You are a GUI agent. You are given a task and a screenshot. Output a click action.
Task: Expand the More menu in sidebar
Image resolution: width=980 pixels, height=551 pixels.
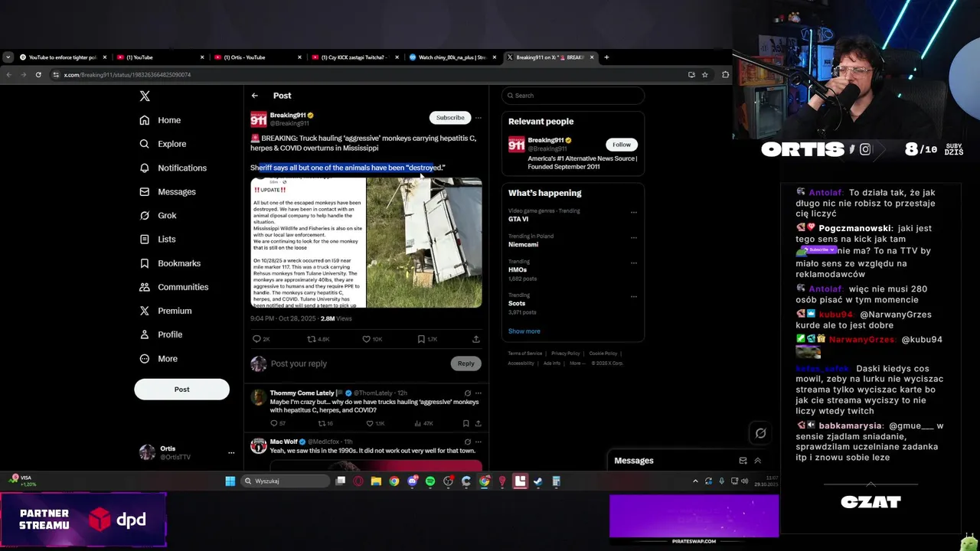158,358
